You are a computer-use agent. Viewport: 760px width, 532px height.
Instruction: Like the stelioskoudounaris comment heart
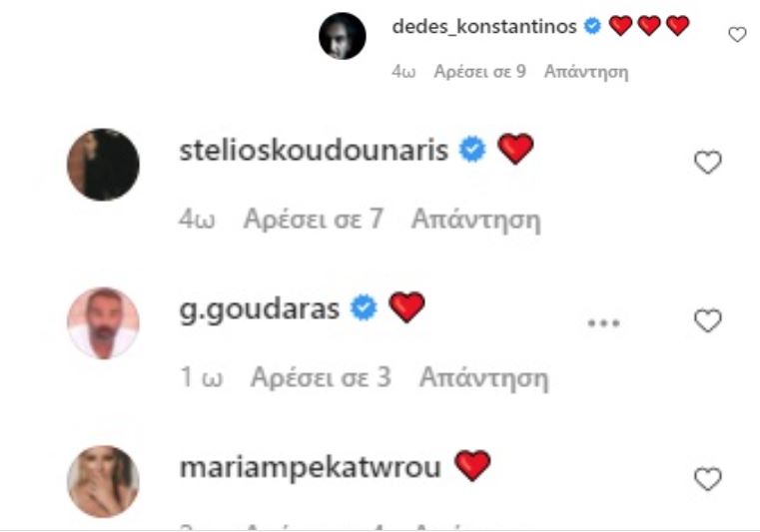[x=708, y=163]
